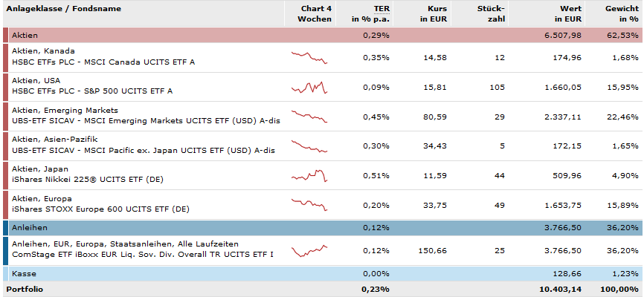Click the blue Anleihen color marker
644x297 pixels.
(6, 228)
